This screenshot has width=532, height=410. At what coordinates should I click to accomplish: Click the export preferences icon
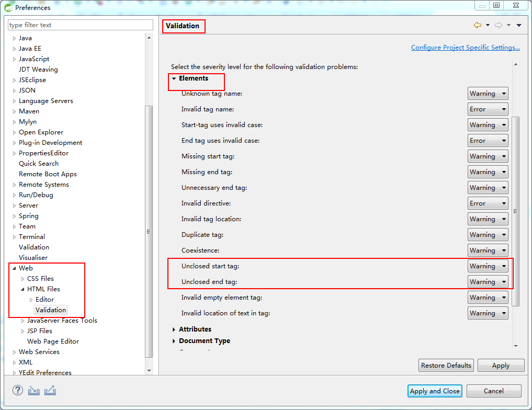[x=50, y=390]
